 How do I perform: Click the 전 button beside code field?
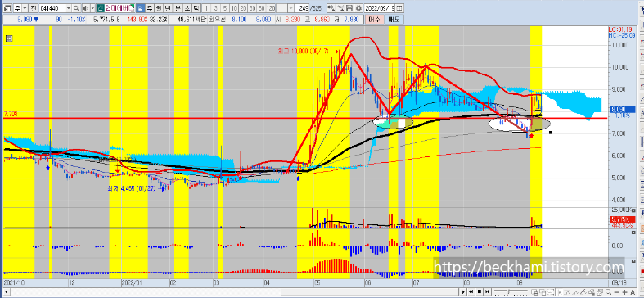coord(34,8)
